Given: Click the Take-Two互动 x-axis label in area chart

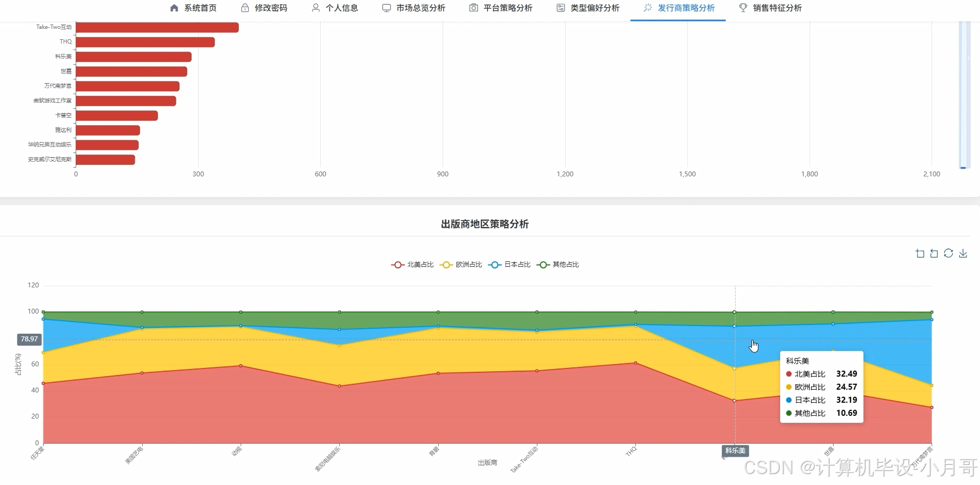Looking at the screenshot, I should click(x=524, y=459).
